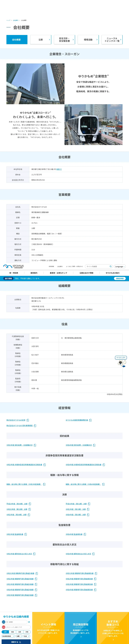Screen dimensions: 129x644
Task: Open 令和4年度 都財政支出の受入状況 link
Action: tap(78, 554)
